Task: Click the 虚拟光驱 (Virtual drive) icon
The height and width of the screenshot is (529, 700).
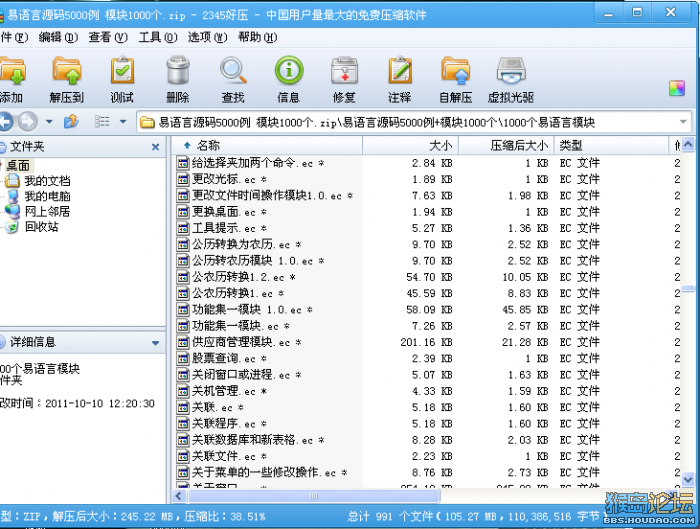Action: pos(511,71)
